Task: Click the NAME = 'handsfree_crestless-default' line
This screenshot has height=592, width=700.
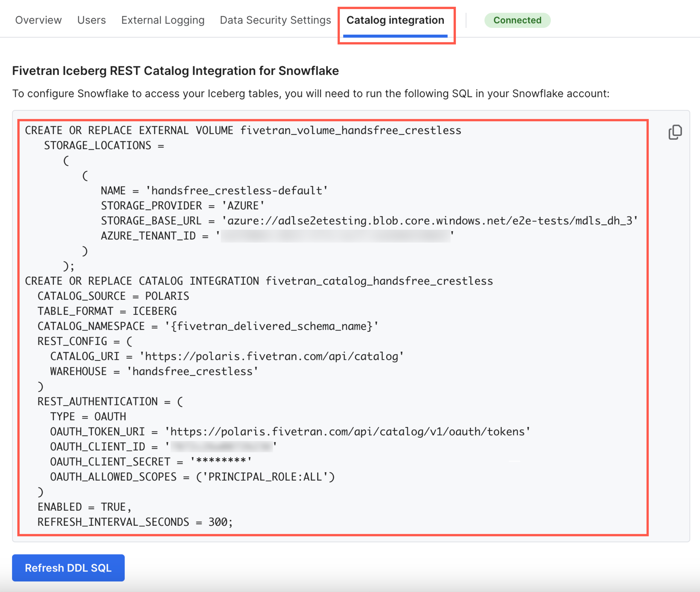Action: 214,191
